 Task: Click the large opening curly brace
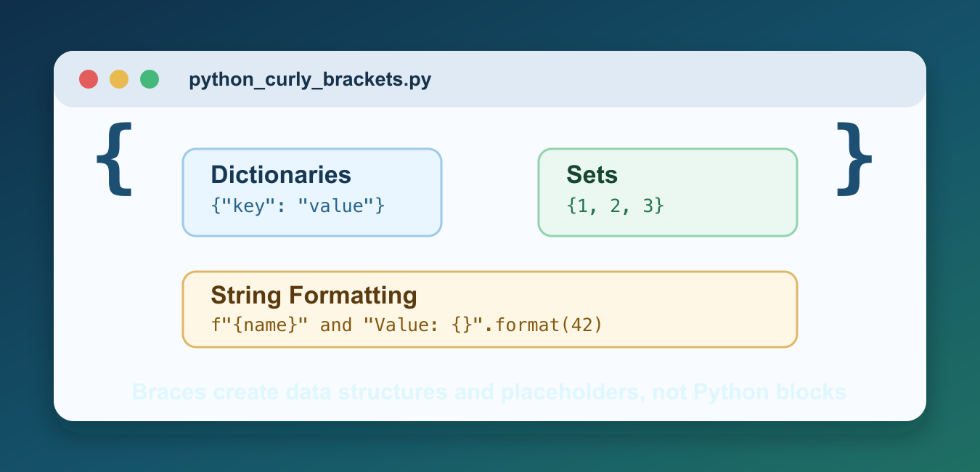pyautogui.click(x=115, y=158)
